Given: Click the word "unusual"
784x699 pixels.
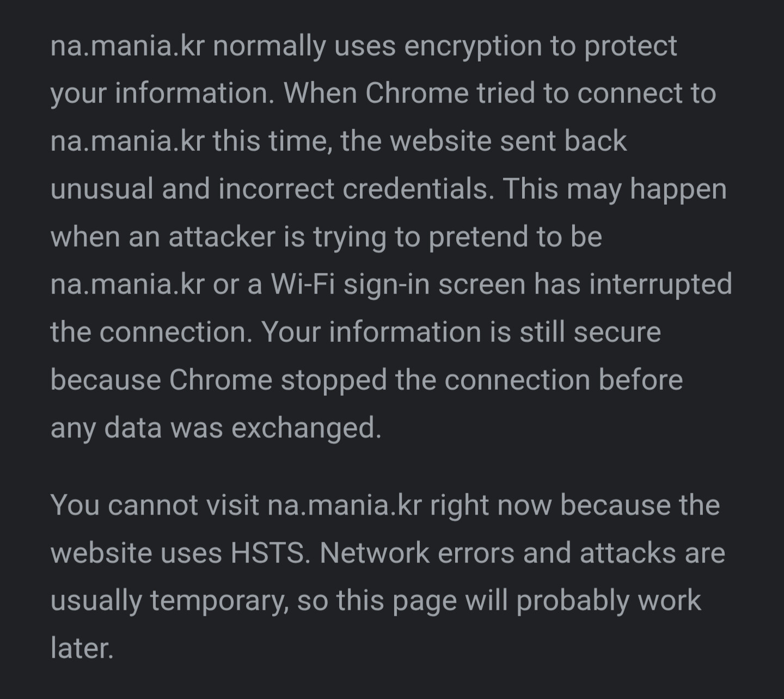Looking at the screenshot, I should coord(102,189).
